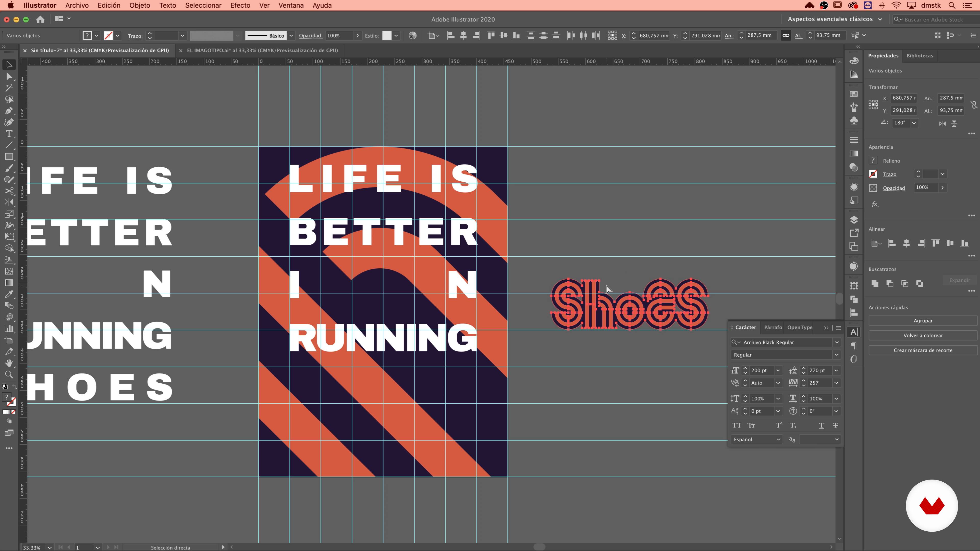Image resolution: width=980 pixels, height=551 pixels.
Task: Toggle Underline in Character panel
Action: [821, 425]
